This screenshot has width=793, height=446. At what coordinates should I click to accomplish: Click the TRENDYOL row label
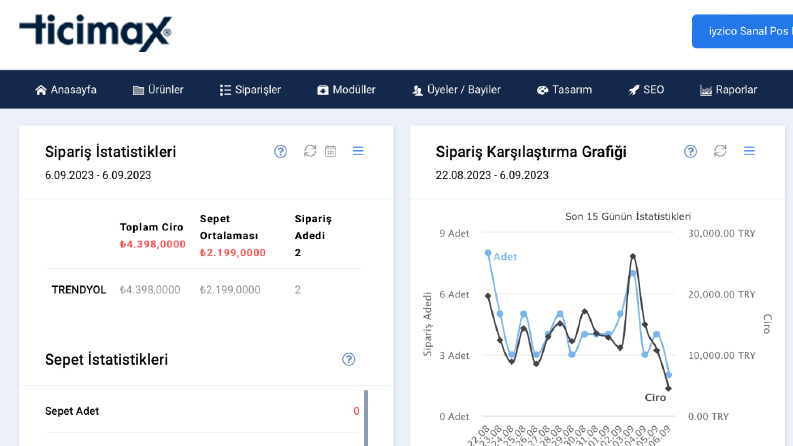(x=79, y=290)
